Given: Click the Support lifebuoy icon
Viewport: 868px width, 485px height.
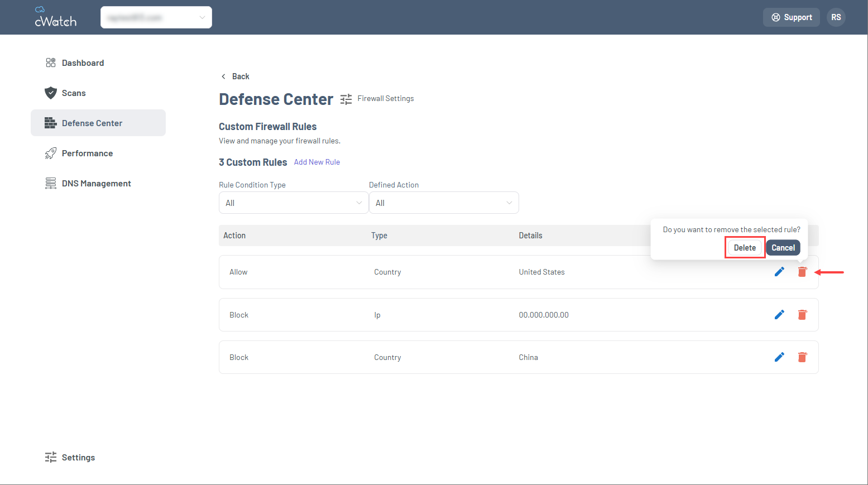Looking at the screenshot, I should (x=776, y=17).
